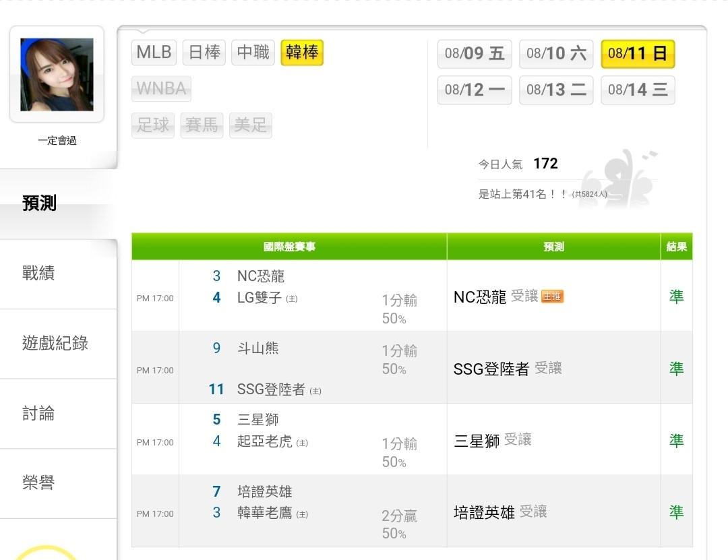This screenshot has height=560, width=728.
Task: Click the 準 result for 培證英雄 row
Action: coord(677,511)
